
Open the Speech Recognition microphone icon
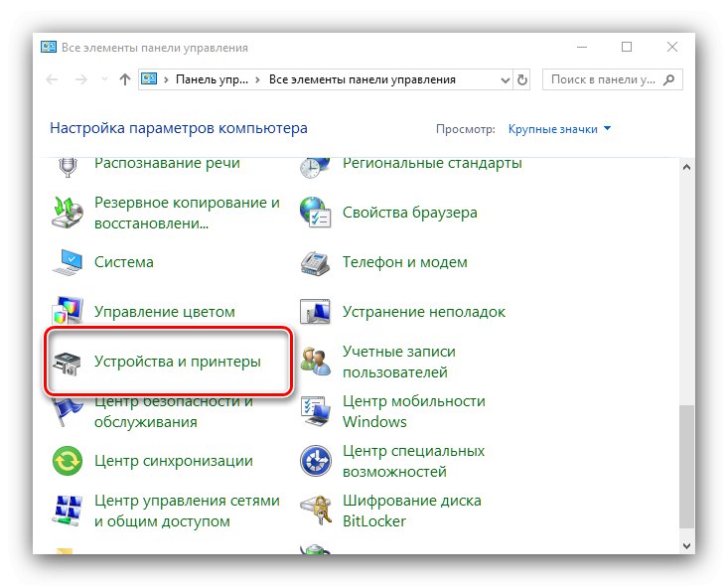(68, 167)
